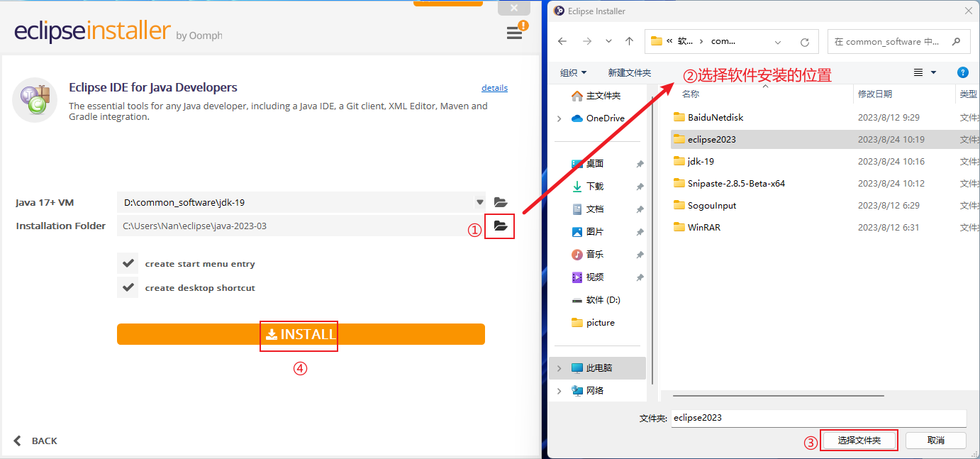Navigate back in the folder dialog
The width and height of the screenshot is (980, 459).
[x=562, y=41]
